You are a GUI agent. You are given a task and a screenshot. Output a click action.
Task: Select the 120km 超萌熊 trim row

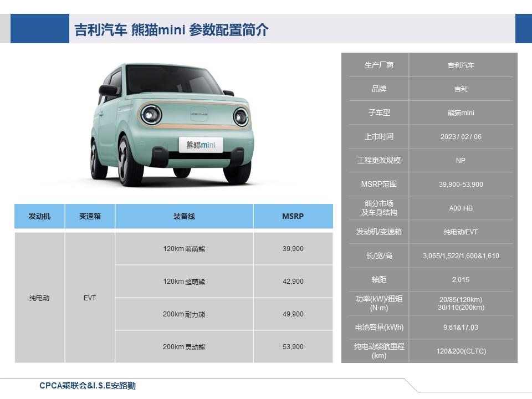tap(184, 282)
